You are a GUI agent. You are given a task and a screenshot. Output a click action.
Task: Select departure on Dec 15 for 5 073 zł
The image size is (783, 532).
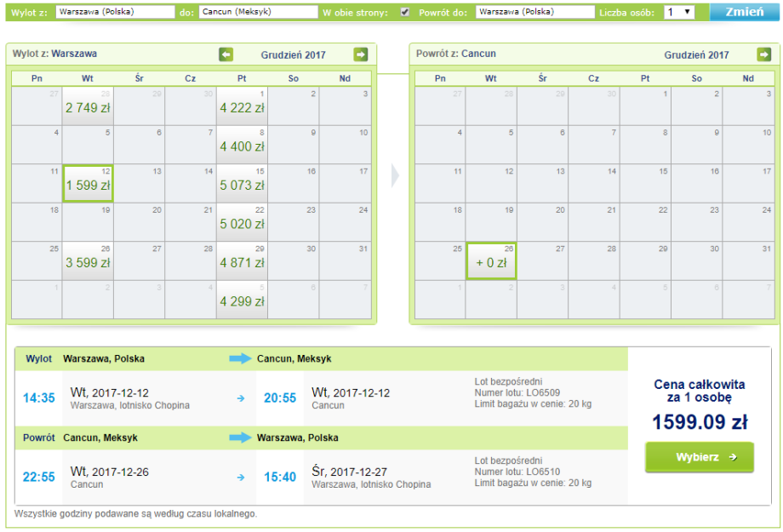[243, 184]
